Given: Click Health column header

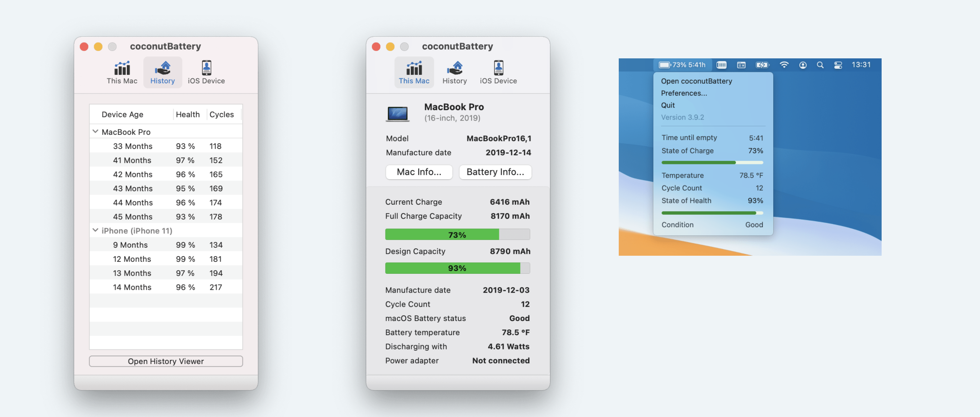Looking at the screenshot, I should [x=188, y=114].
